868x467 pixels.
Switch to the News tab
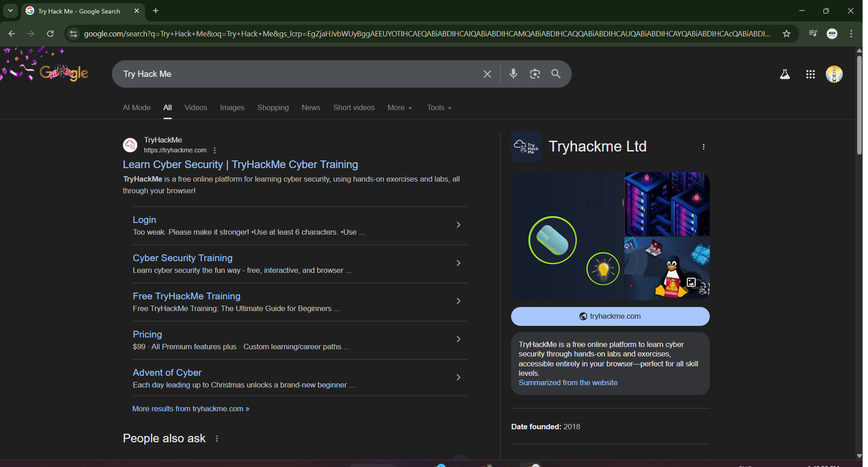[311, 108]
